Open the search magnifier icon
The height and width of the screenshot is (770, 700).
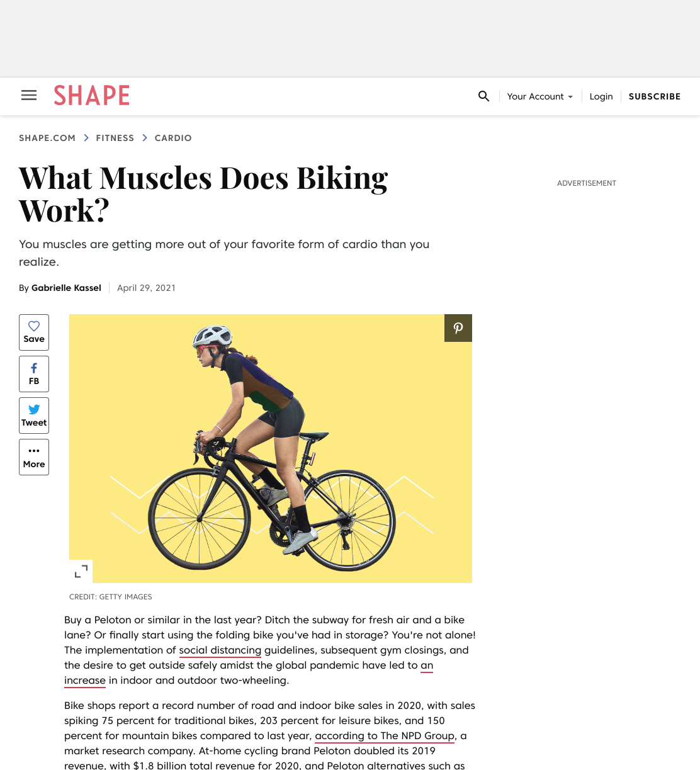tap(483, 96)
